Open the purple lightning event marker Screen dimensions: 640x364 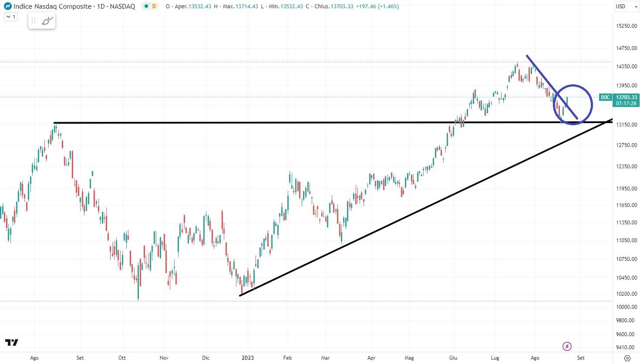tap(567, 346)
